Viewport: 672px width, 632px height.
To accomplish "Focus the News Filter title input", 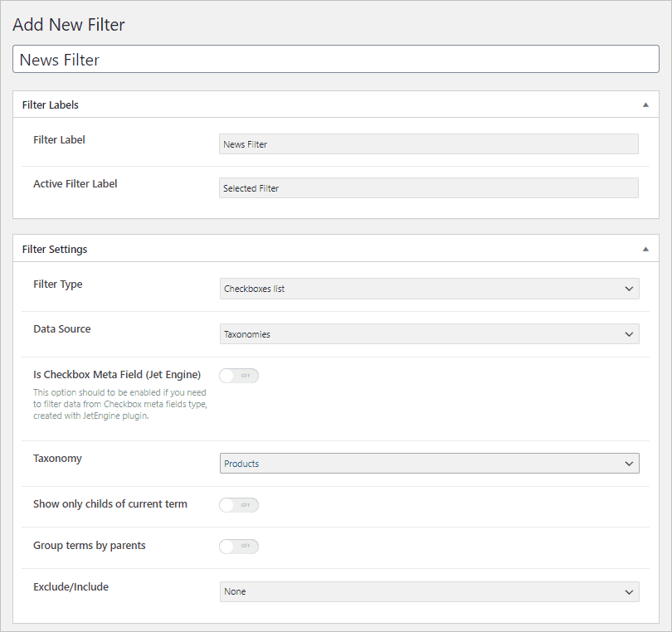I will coord(335,59).
